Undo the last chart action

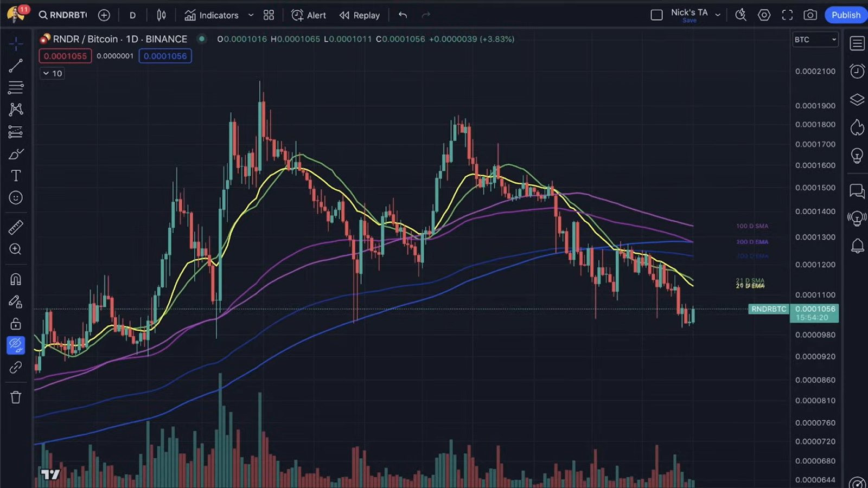(x=403, y=15)
